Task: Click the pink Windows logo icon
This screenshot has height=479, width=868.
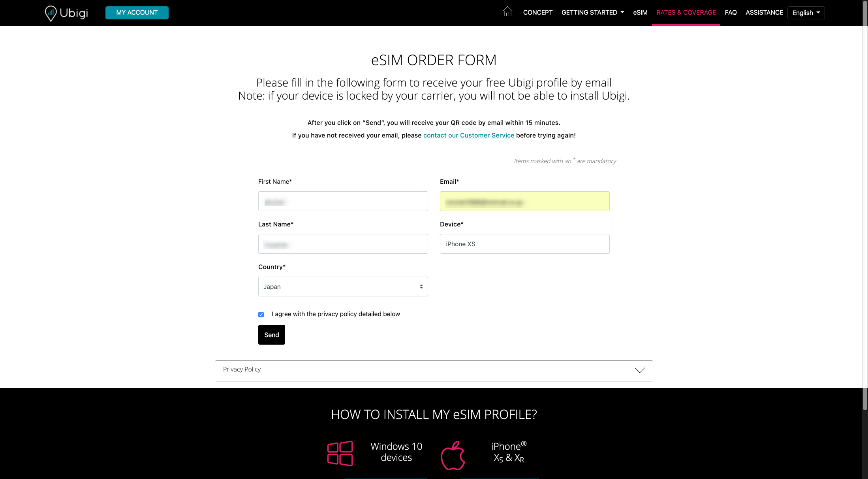Action: pos(340,453)
